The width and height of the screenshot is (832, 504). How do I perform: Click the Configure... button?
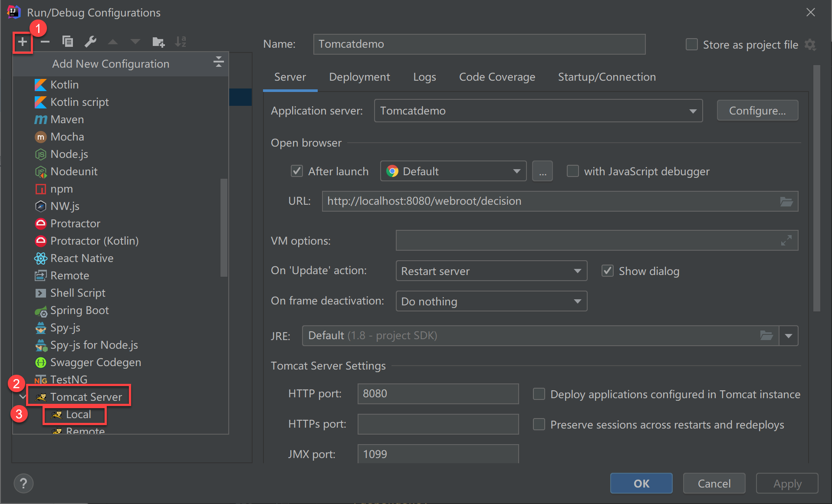[757, 111]
